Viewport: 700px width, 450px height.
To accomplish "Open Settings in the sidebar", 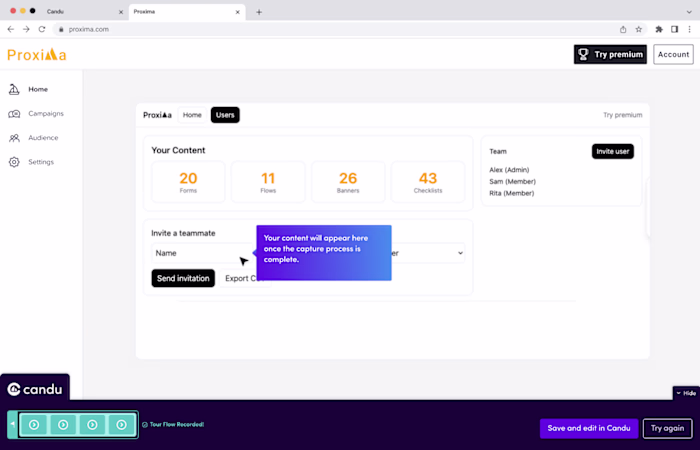I will [41, 162].
